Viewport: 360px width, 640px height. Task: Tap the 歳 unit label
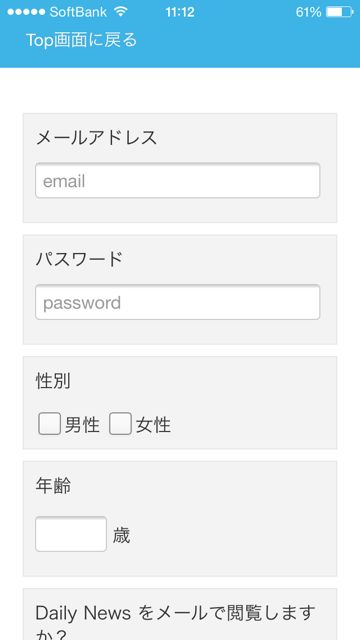pos(121,535)
